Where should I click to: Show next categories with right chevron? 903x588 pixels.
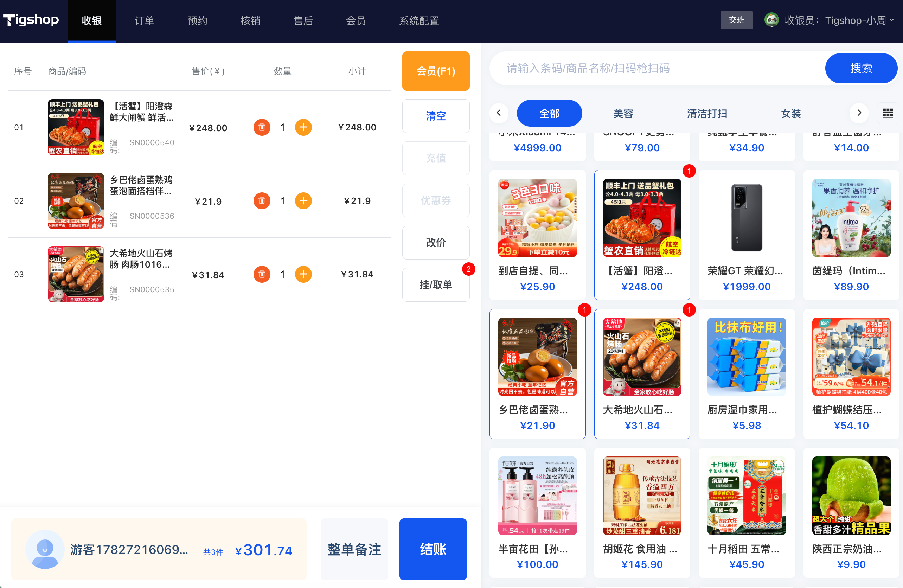[x=859, y=113]
